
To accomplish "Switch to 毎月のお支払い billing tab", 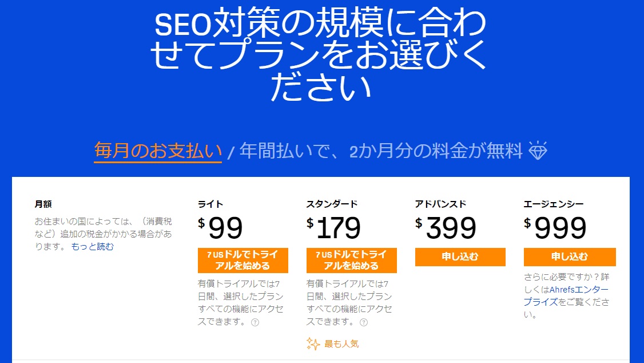I will (x=158, y=151).
